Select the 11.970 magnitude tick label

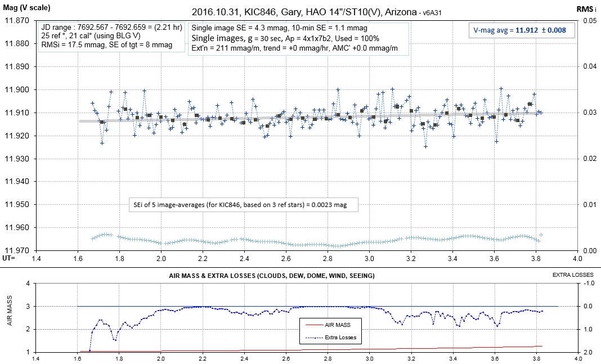coord(16,250)
